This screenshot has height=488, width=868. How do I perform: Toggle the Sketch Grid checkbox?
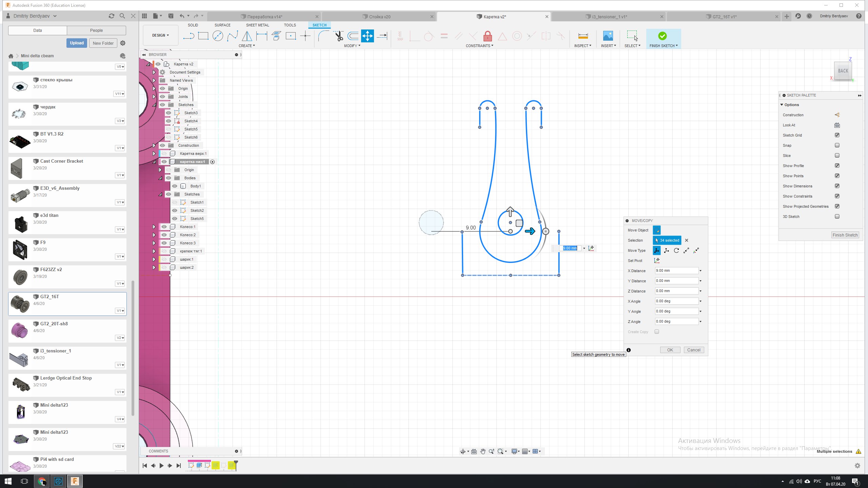pos(837,135)
